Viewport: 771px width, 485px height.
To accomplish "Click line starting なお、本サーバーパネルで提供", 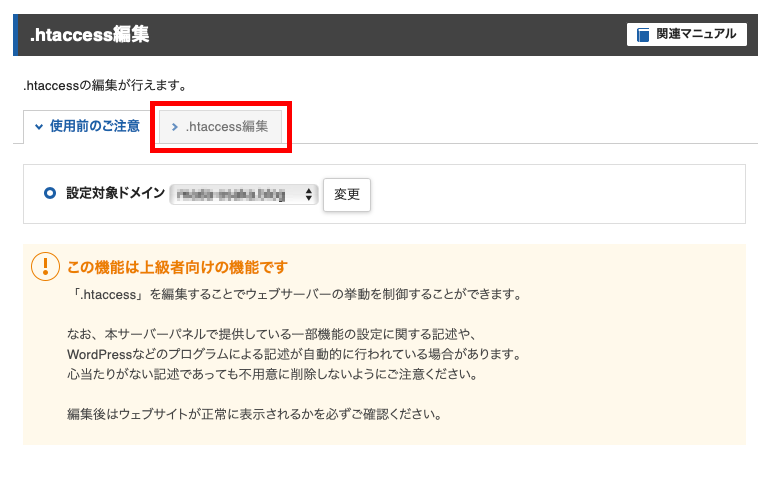I will [x=271, y=334].
